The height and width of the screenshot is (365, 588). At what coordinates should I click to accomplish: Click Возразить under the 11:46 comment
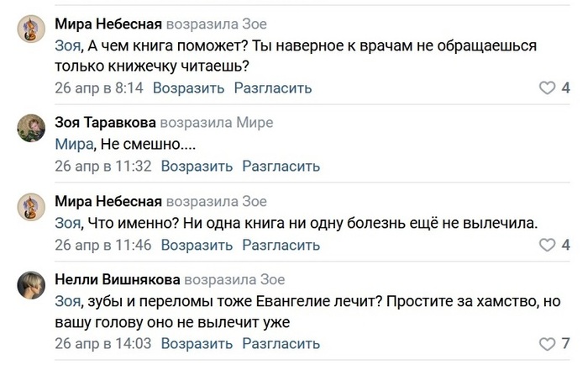click(200, 245)
